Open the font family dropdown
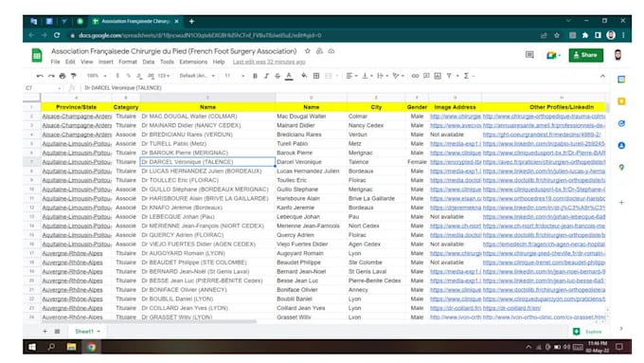This screenshot has height=363, width=644. 197,76
